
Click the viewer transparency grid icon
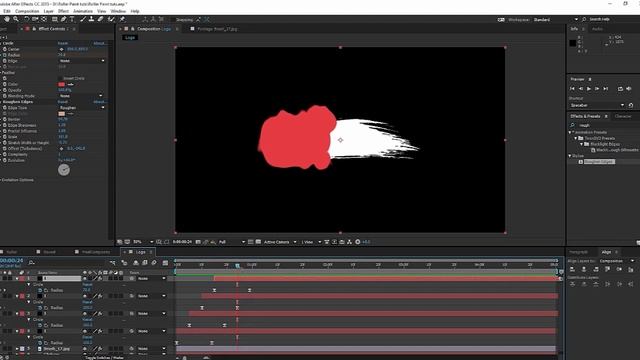coord(258,242)
